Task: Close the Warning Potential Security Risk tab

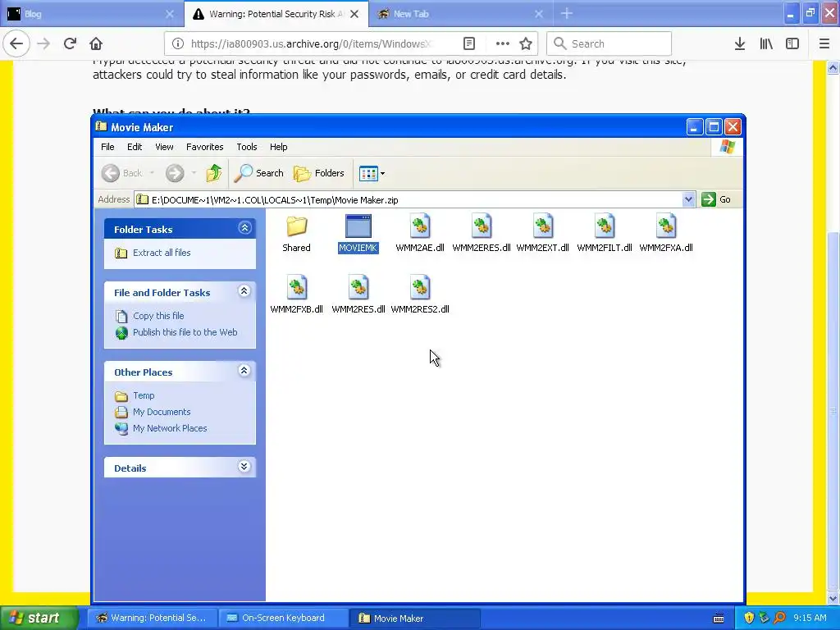Action: (354, 14)
